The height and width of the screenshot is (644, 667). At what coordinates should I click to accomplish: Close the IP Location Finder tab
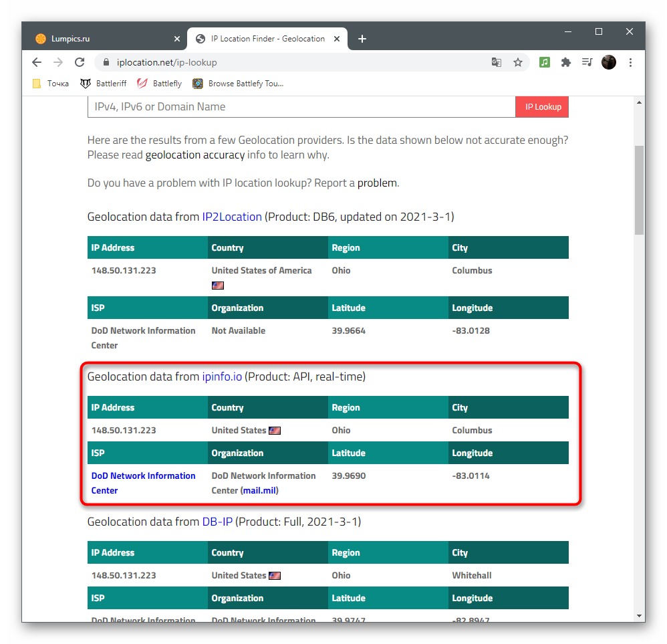point(337,39)
